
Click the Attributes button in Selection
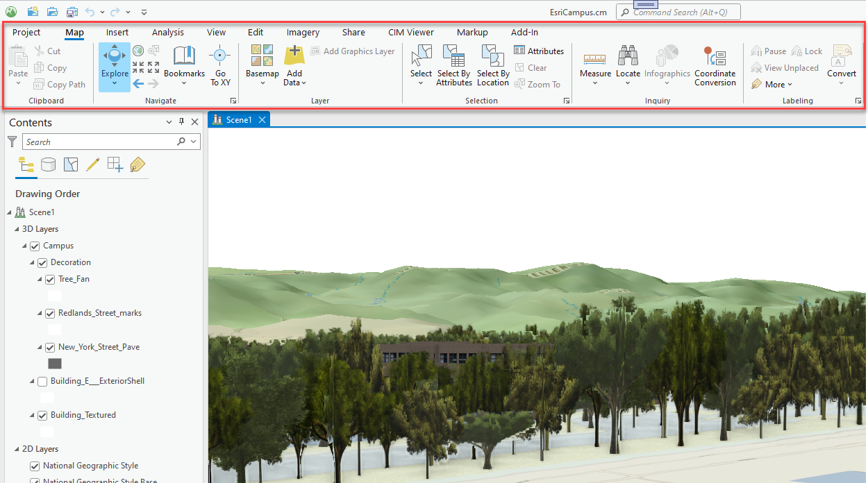(x=540, y=50)
